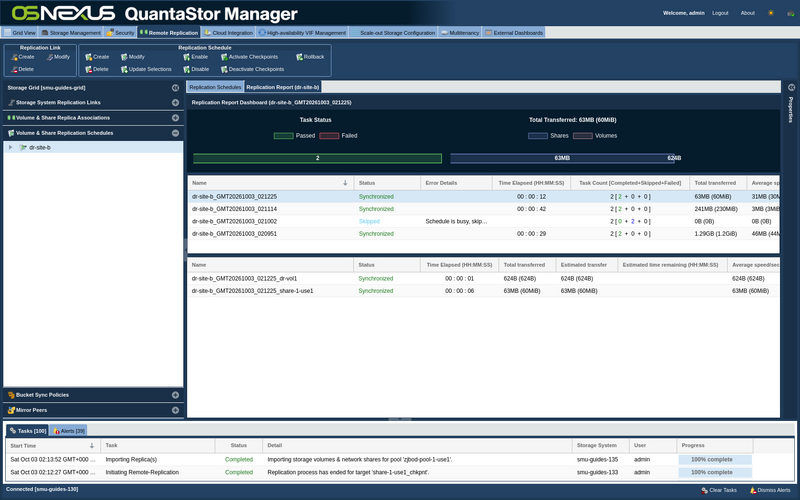Click Clear Tasks button
Screen dimensions: 800x500
pyautogui.click(x=719, y=490)
